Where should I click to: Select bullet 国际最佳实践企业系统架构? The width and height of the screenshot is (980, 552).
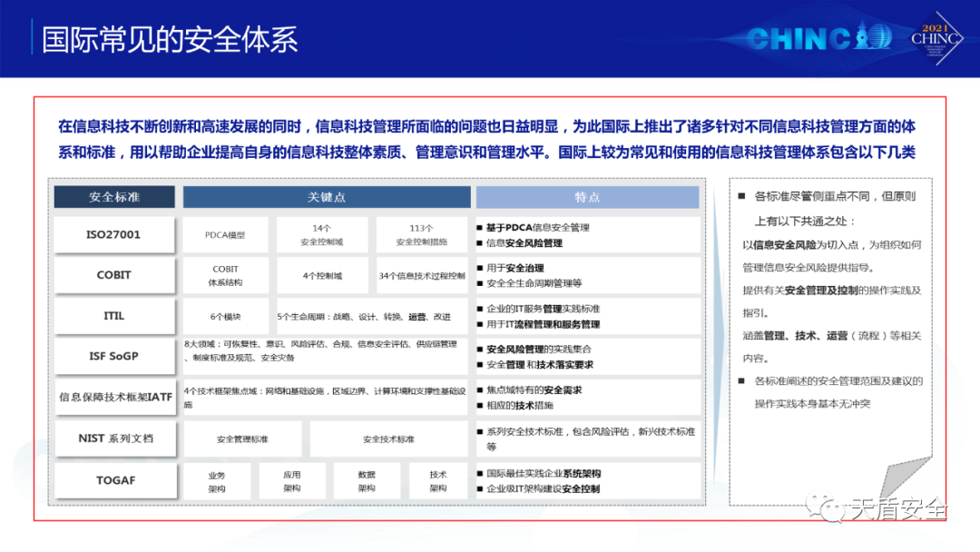539,473
